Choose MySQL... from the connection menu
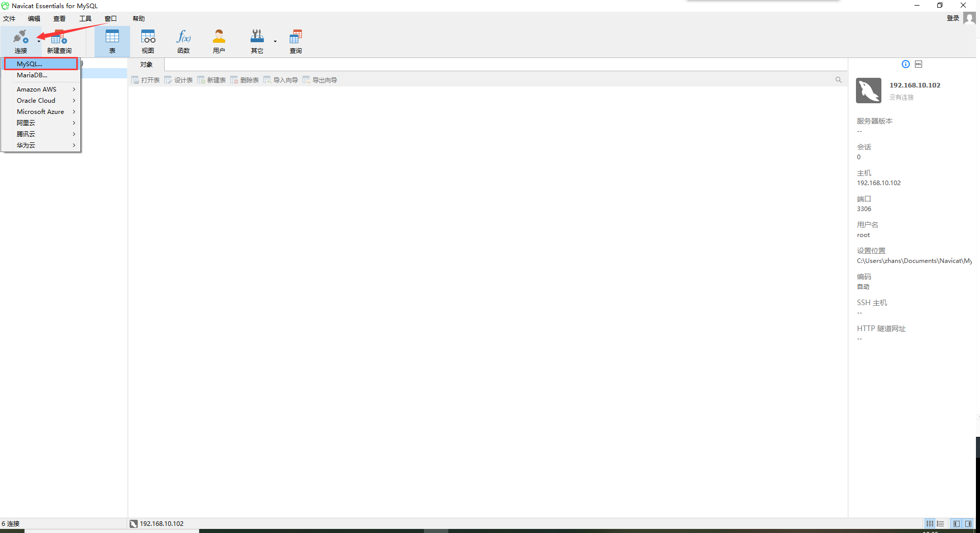980x533 pixels. [41, 64]
